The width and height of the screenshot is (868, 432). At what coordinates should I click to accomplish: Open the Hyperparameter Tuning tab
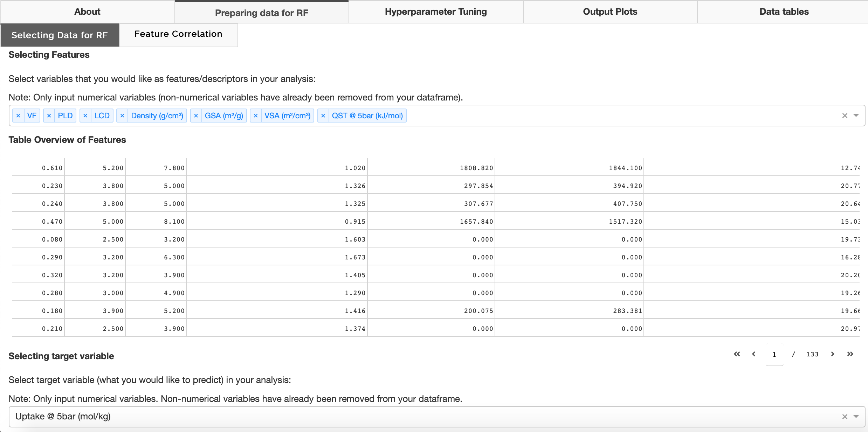pos(436,12)
